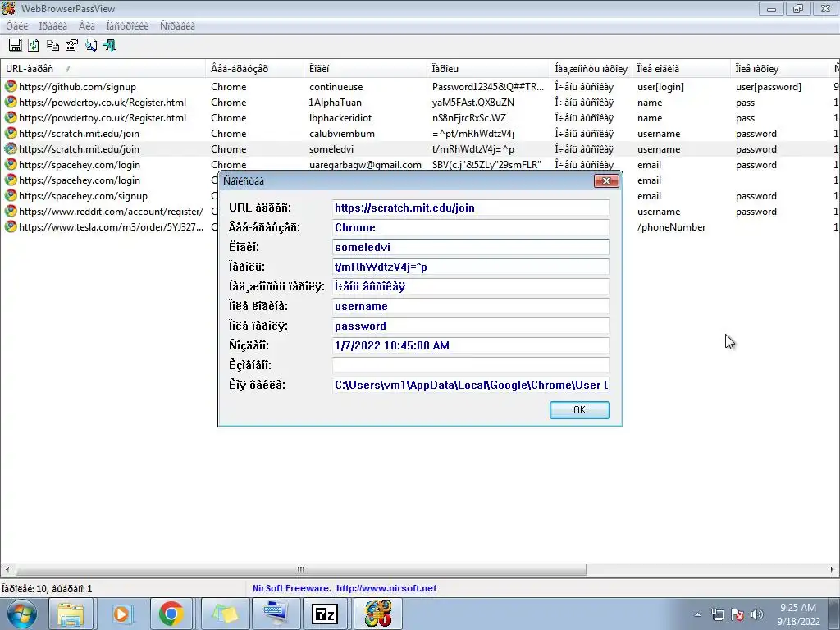The height and width of the screenshot is (630, 840).
Task: Click the empty modified field in dialog
Action: pyautogui.click(x=471, y=365)
